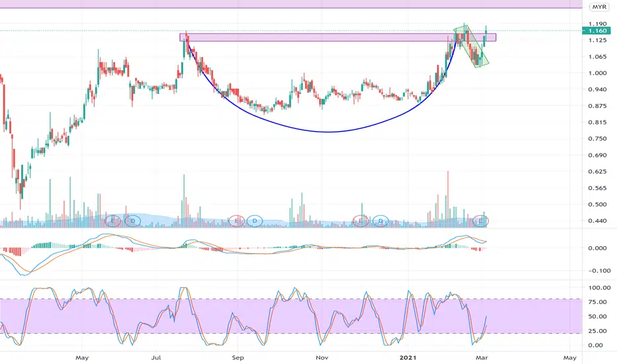Click the 0.440 price axis label

coord(597,221)
